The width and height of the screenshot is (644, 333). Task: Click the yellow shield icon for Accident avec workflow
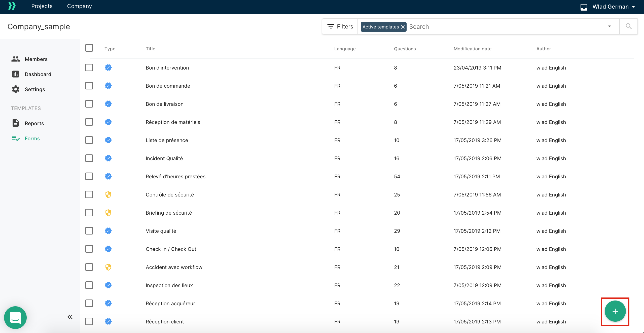coord(108,267)
